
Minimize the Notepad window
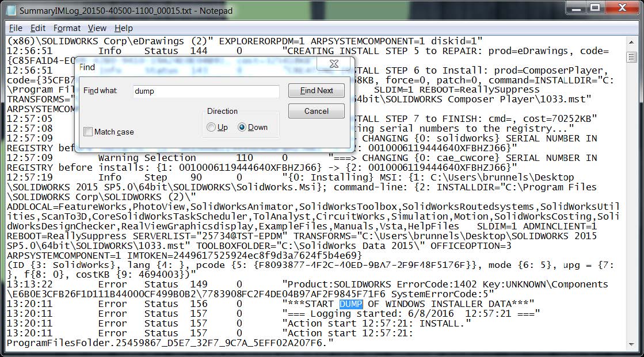[577, 7]
